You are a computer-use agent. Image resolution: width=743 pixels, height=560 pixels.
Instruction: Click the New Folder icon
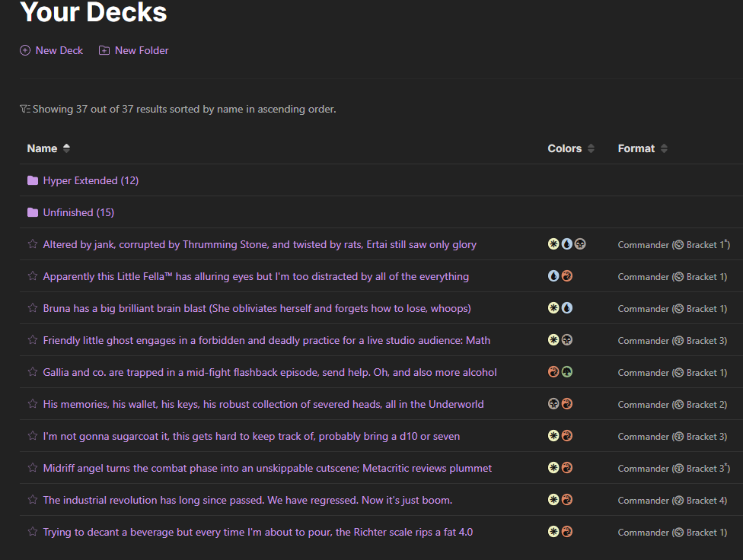tap(104, 50)
